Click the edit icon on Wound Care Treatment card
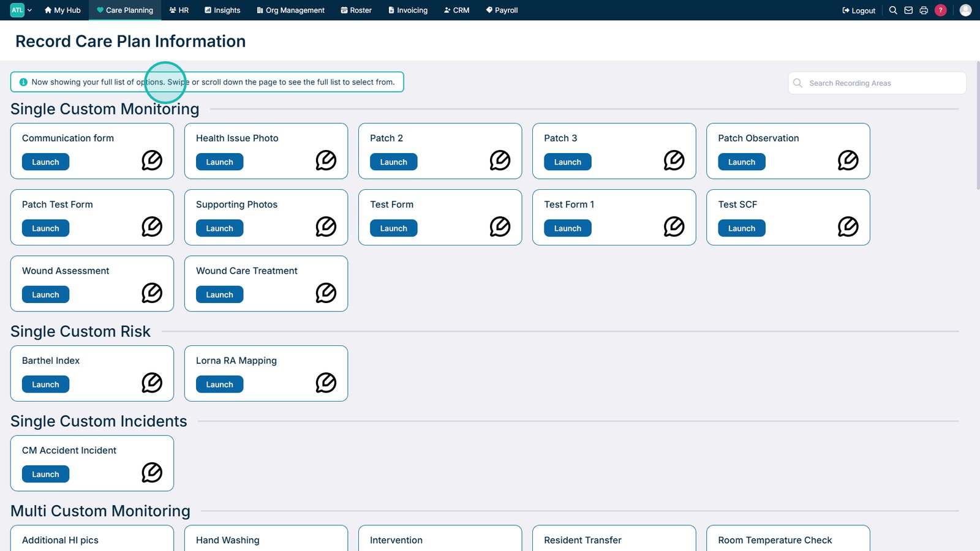 [326, 293]
